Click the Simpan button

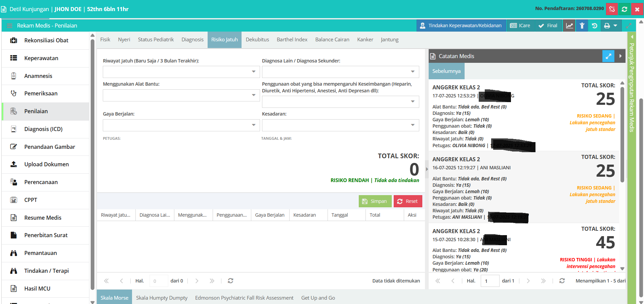coord(375,201)
